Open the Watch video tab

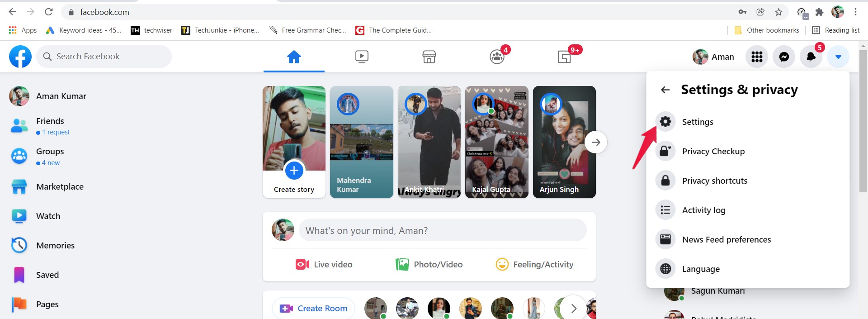tap(362, 57)
